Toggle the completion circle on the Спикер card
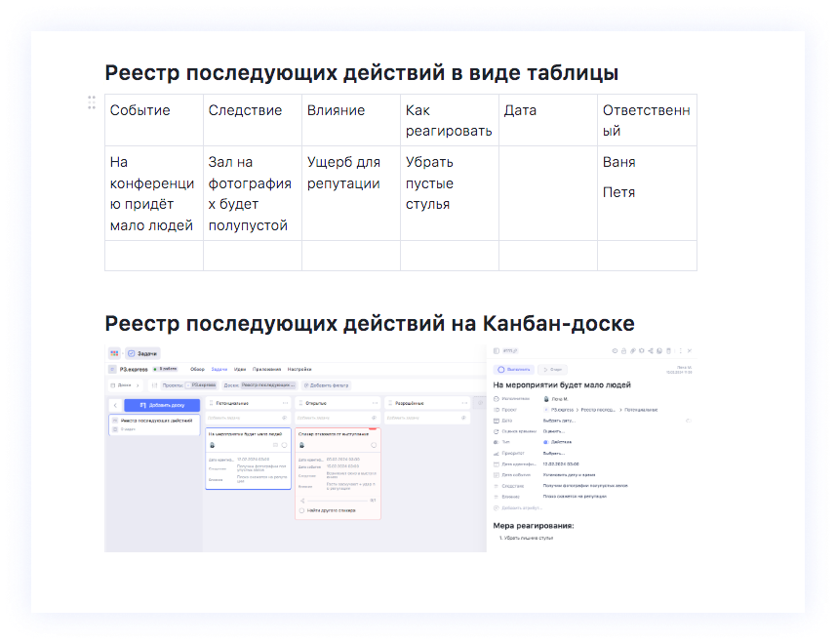This screenshot has height=644, width=836. [374, 445]
